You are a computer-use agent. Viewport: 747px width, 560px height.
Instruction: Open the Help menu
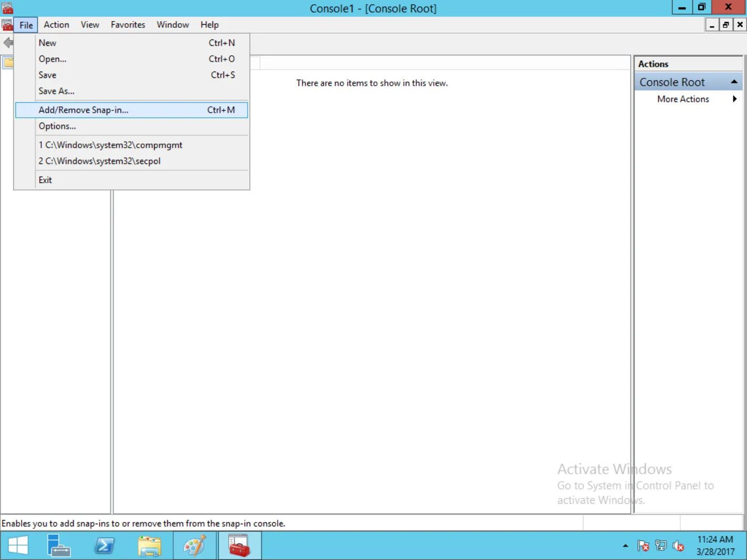pos(209,25)
